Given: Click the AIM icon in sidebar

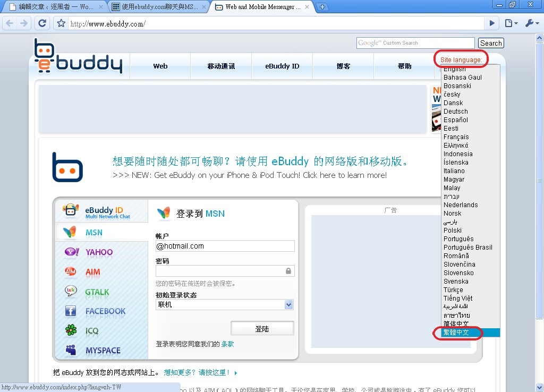Looking at the screenshot, I should (71, 271).
